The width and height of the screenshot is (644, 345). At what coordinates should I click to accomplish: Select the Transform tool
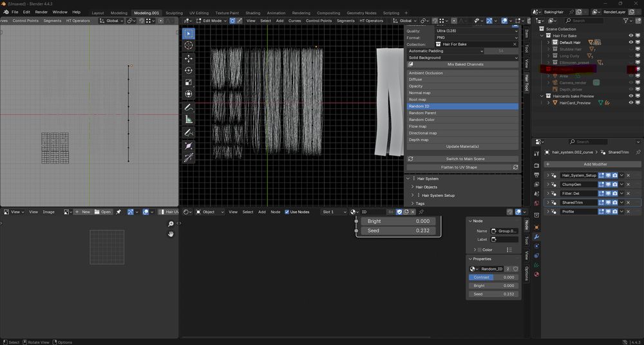coord(189,94)
